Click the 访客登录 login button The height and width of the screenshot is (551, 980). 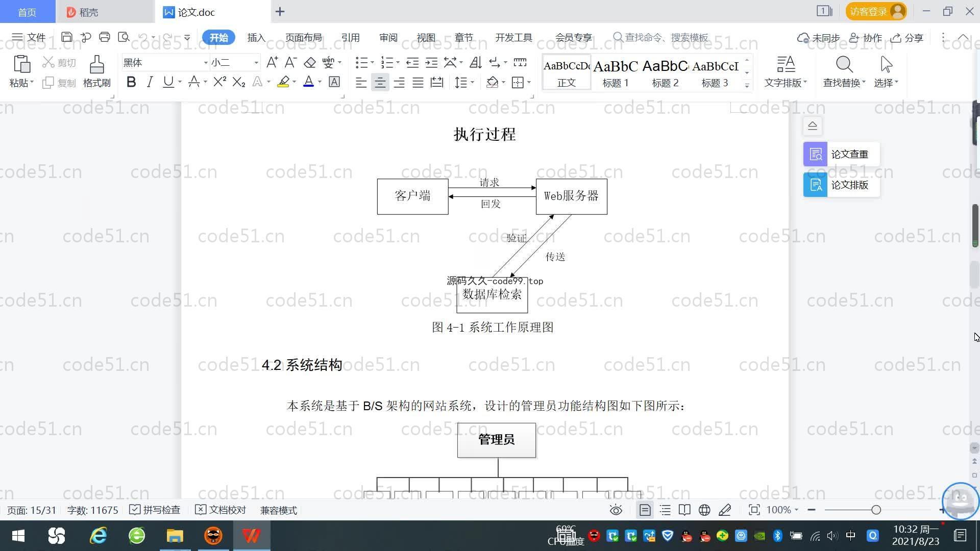(876, 11)
